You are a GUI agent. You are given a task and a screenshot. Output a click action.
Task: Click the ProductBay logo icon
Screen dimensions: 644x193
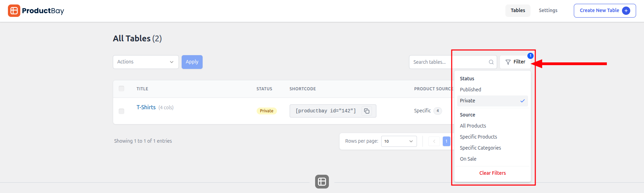click(14, 11)
